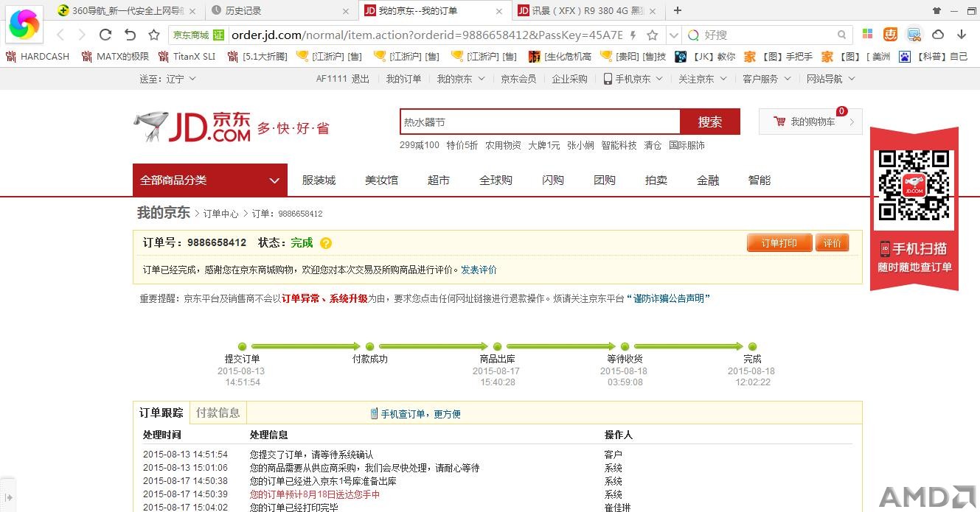Open 京东会员 link
This screenshot has width=980, height=512.
click(518, 79)
